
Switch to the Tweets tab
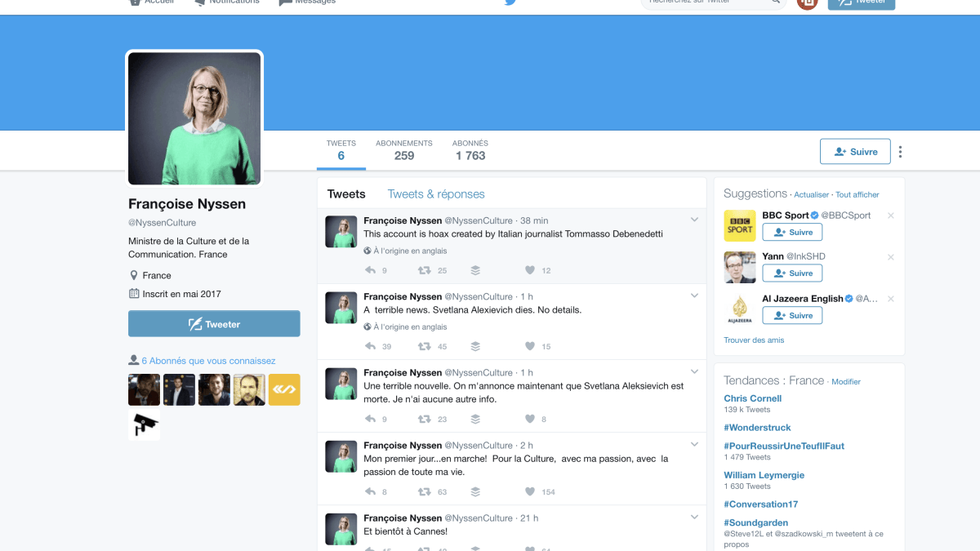346,194
